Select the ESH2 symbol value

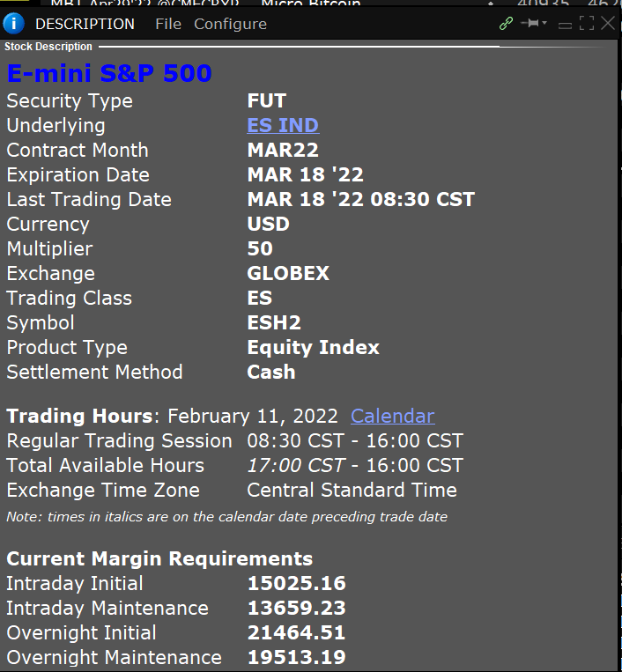(x=274, y=322)
